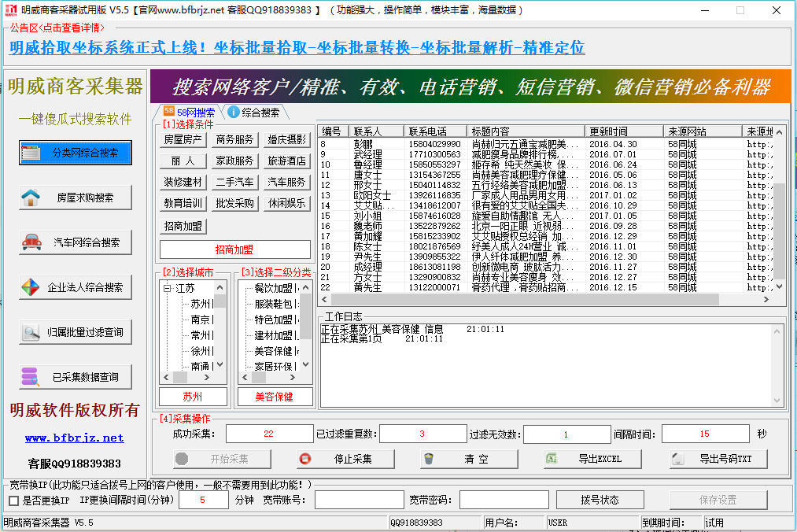
Task: Select 常州 in the city tree
Action: coord(201,336)
